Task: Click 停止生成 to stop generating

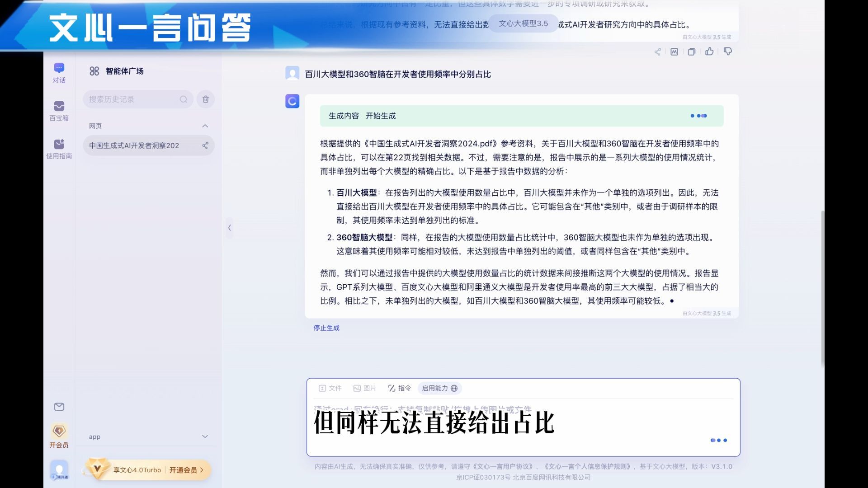Action: [x=326, y=328]
